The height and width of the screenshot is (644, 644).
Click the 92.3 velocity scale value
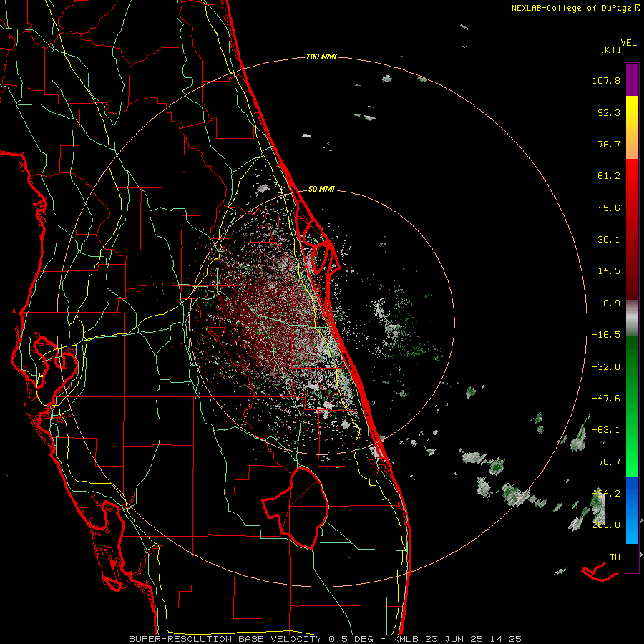609,112
